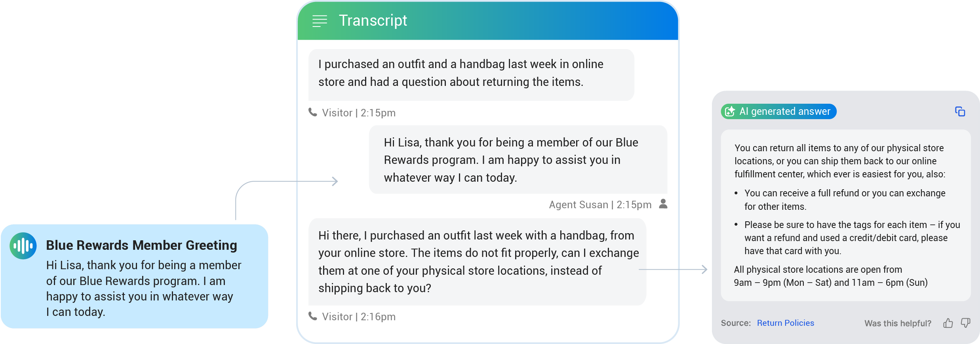
Task: Click the Blue Rewards audio waveform icon
Action: pyautogui.click(x=23, y=246)
